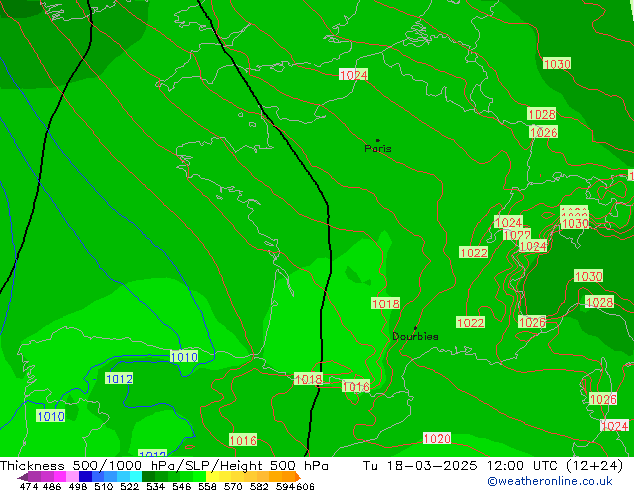Click the 474 legend value
The height and width of the screenshot is (490, 634).
pos(29,486)
